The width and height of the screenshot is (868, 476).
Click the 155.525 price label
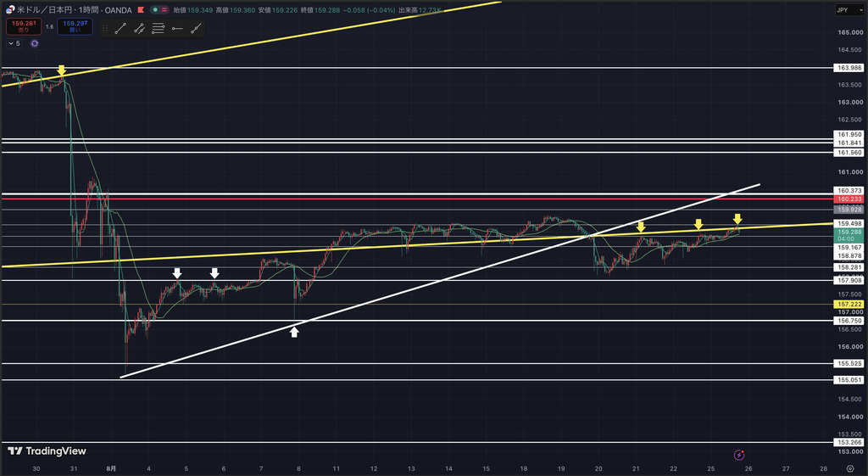pyautogui.click(x=849, y=363)
